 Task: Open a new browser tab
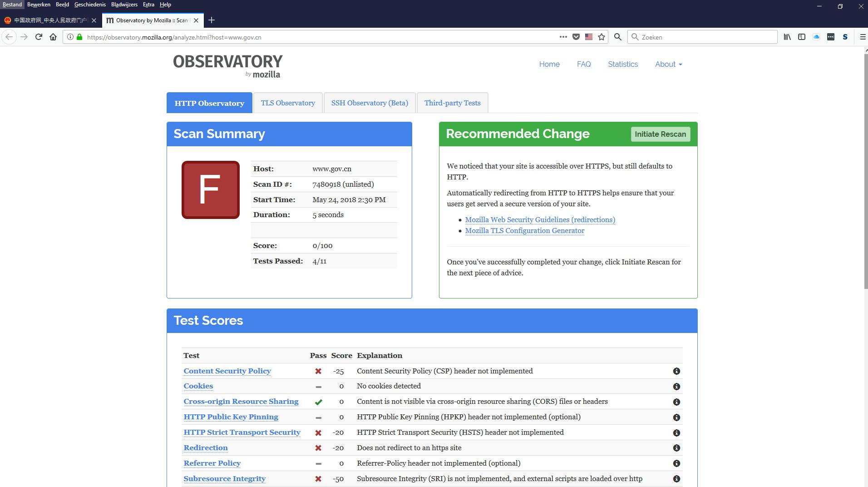pyautogui.click(x=211, y=20)
